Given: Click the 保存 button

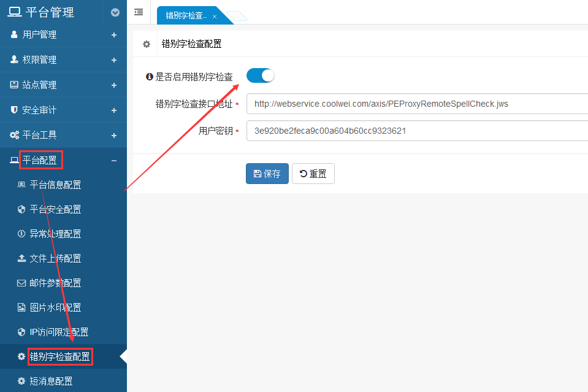Looking at the screenshot, I should click(267, 174).
